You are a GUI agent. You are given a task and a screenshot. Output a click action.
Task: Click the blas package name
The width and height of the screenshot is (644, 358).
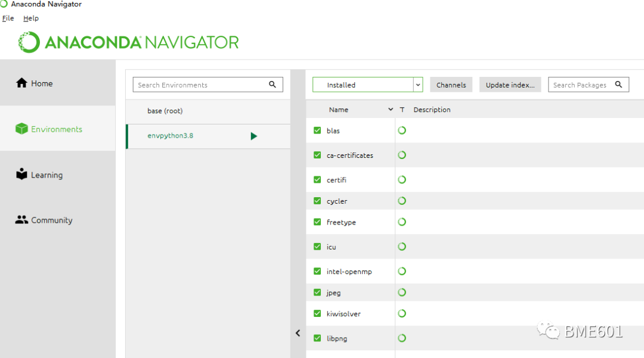tap(333, 131)
